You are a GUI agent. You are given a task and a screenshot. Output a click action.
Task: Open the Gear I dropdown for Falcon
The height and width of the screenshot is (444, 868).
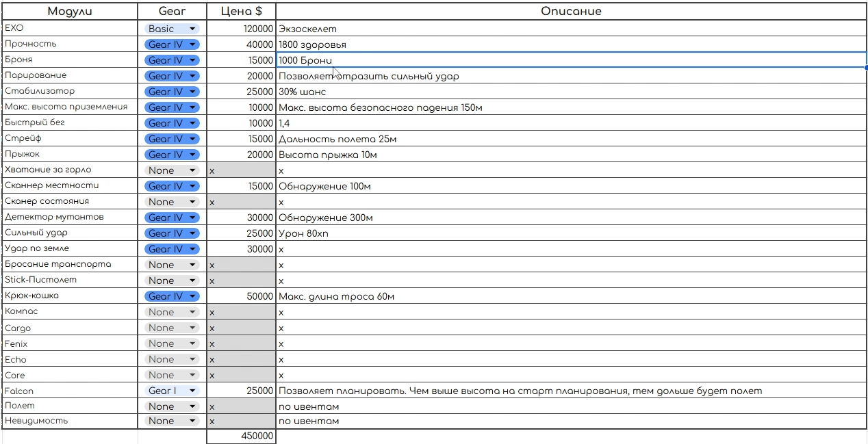[x=172, y=391]
